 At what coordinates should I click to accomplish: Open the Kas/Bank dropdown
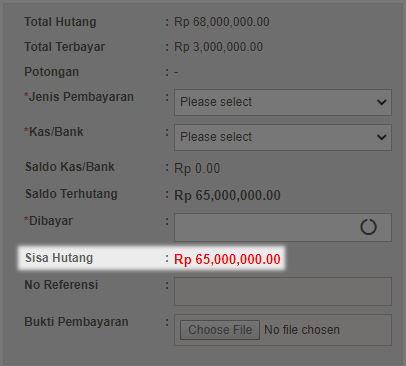tap(283, 137)
